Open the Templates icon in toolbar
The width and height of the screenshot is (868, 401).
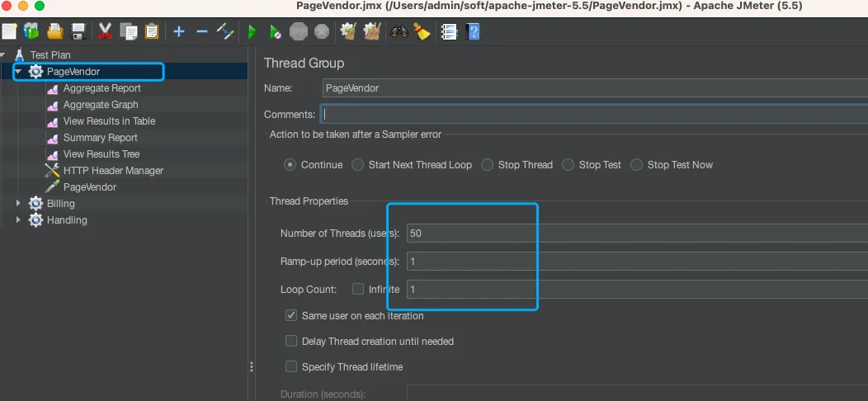[31, 31]
